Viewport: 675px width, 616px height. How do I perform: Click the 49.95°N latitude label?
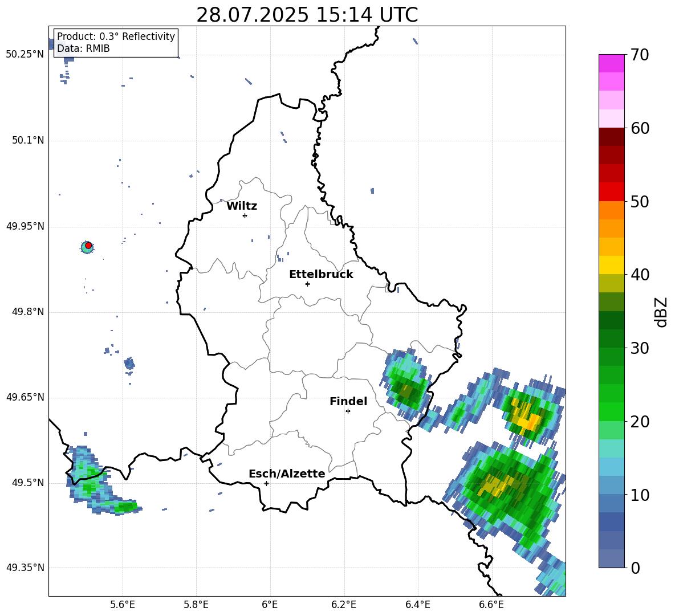tap(25, 226)
